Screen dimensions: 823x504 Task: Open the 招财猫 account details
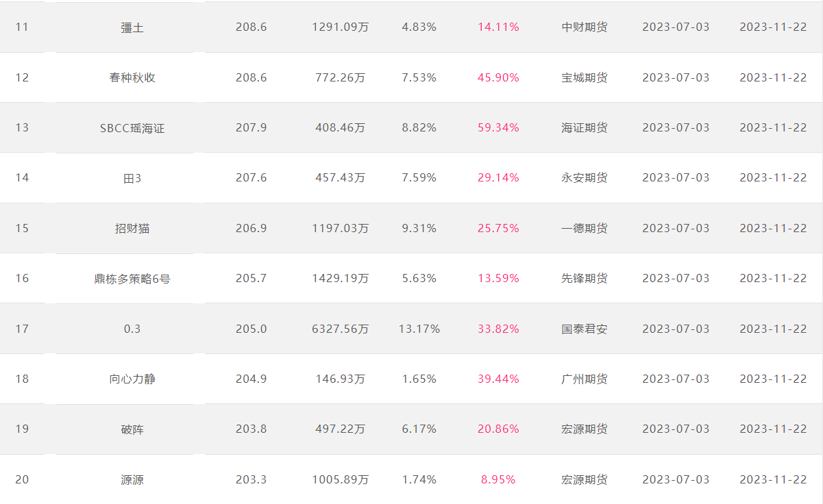[132, 228]
